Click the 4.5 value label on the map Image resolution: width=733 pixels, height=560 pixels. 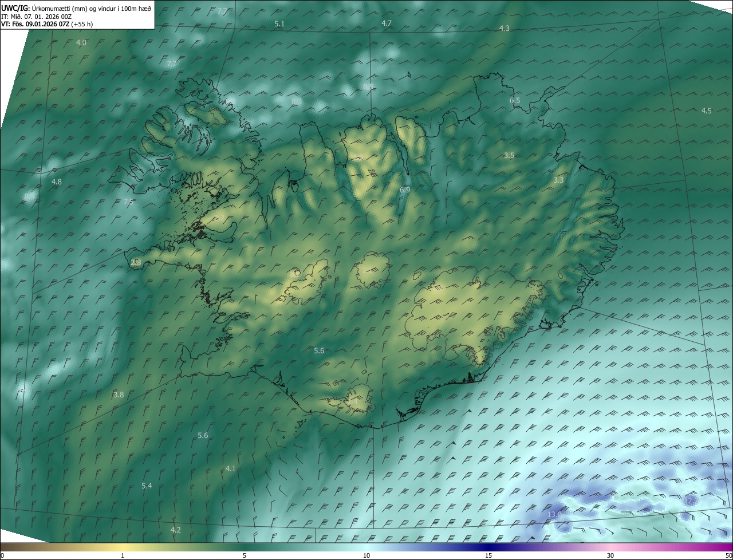click(707, 111)
